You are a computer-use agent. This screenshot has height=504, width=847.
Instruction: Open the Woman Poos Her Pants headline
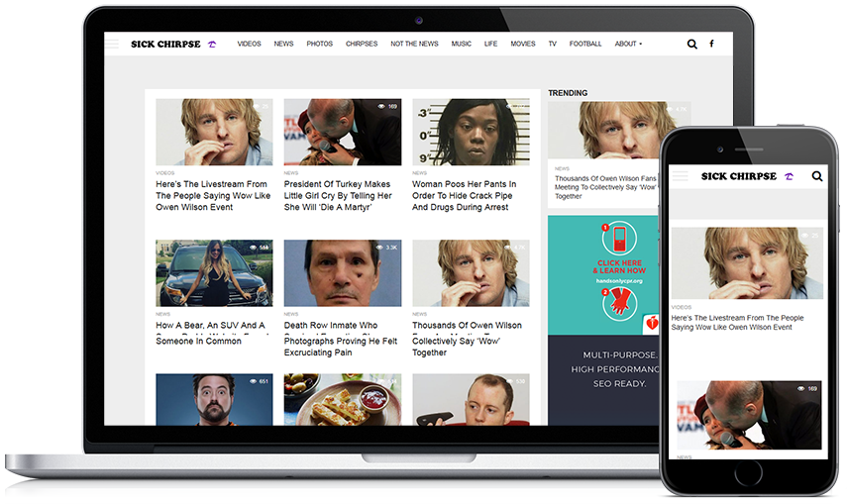465,196
